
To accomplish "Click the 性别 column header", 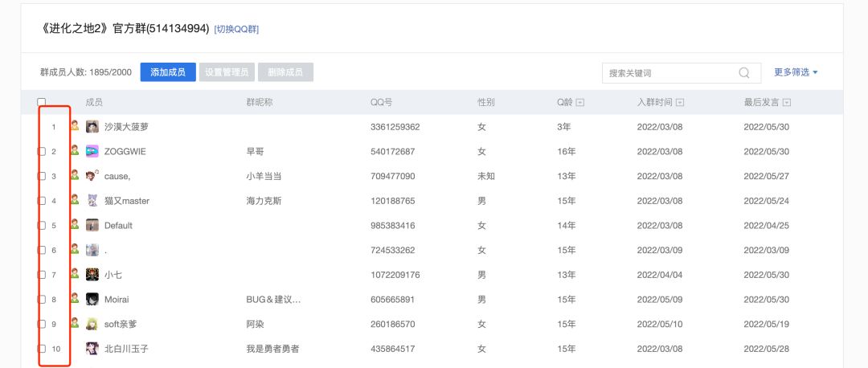I will (486, 102).
